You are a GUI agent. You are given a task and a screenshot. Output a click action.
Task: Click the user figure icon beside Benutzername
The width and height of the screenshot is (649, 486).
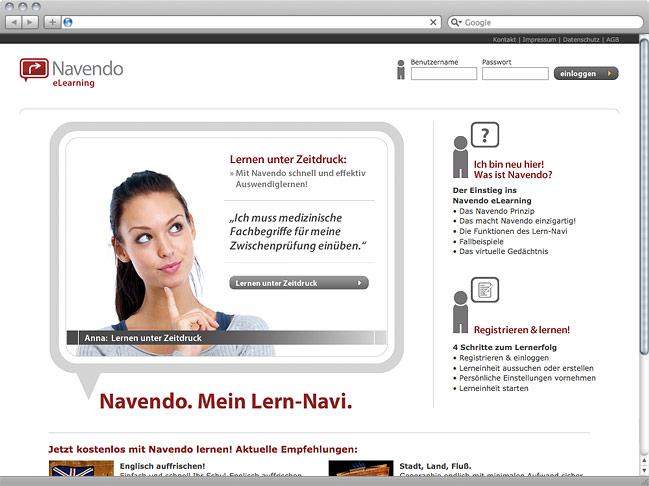pyautogui.click(x=401, y=70)
